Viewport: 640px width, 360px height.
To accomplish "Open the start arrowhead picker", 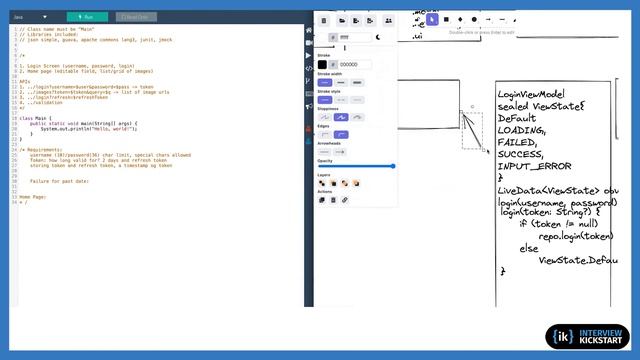I will click(x=324, y=152).
